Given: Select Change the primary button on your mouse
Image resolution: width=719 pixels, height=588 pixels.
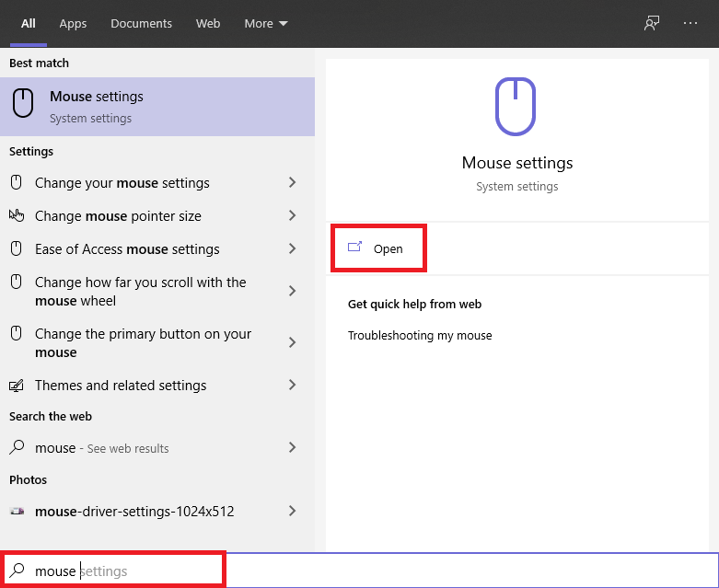Looking at the screenshot, I should [143, 342].
